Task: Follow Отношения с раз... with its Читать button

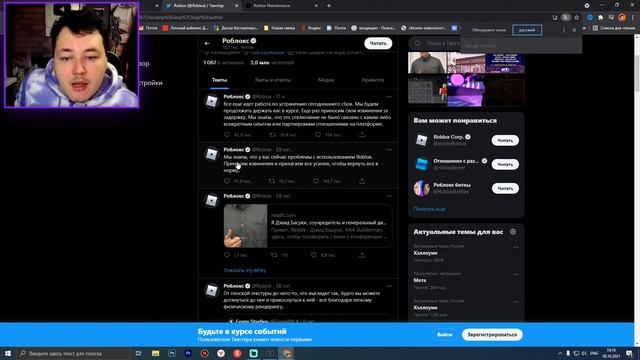Action: 505,164
